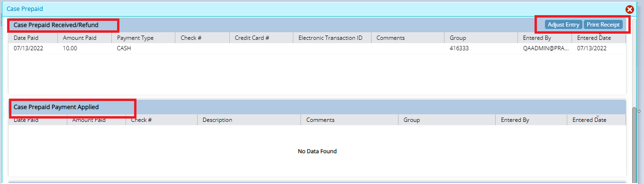Select the 10.00 amount paid cell
Screen dimensions: 644x184
(70, 48)
